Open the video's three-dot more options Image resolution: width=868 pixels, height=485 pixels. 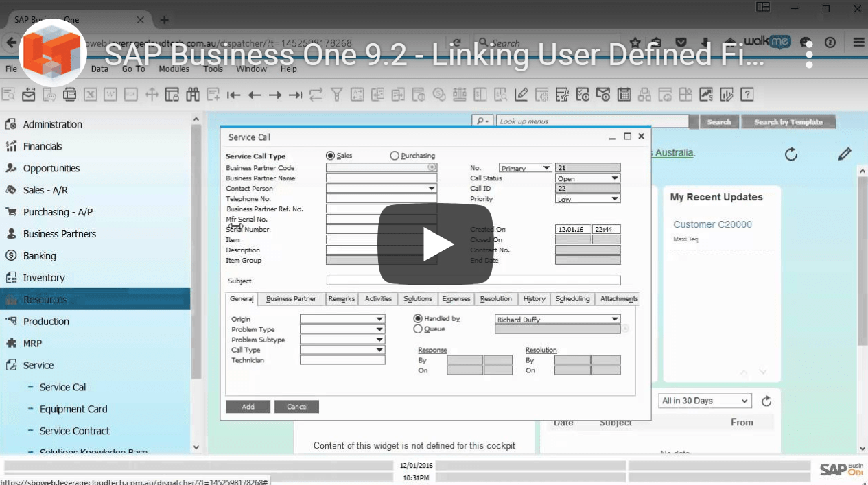(810, 54)
